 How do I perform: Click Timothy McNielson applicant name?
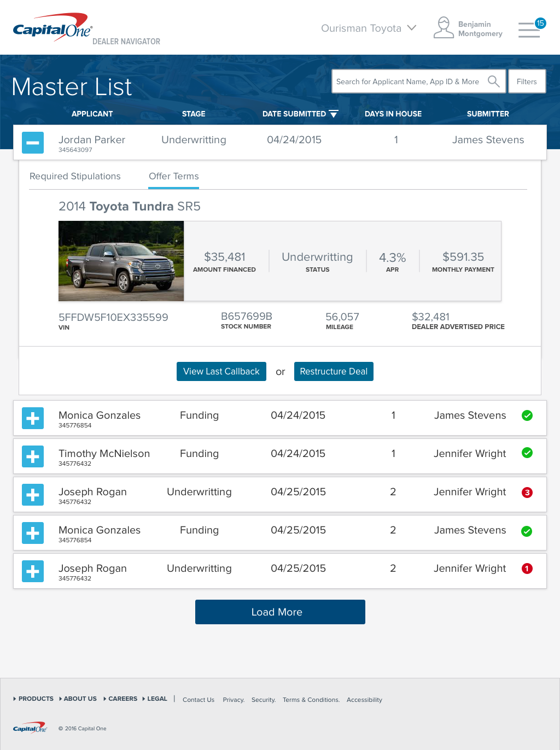coord(104,453)
